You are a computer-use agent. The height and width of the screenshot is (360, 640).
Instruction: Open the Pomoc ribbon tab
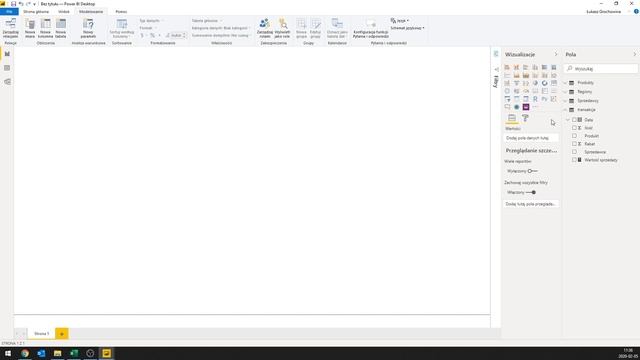coord(121,11)
